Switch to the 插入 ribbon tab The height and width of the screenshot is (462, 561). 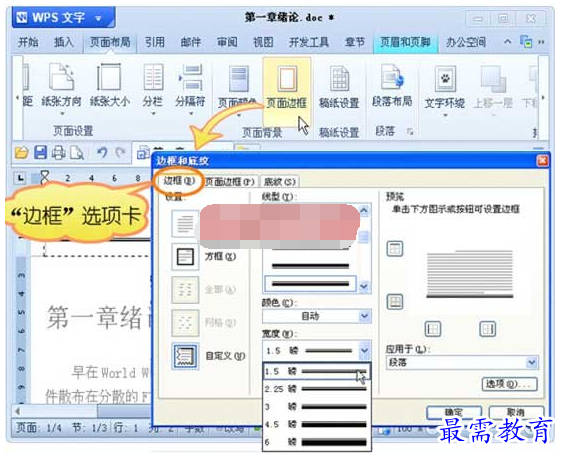coord(63,42)
